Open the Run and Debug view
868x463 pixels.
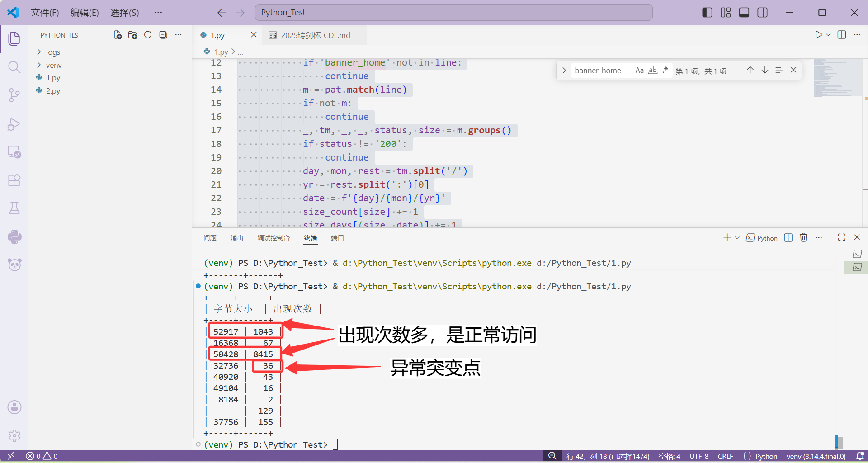coord(14,124)
